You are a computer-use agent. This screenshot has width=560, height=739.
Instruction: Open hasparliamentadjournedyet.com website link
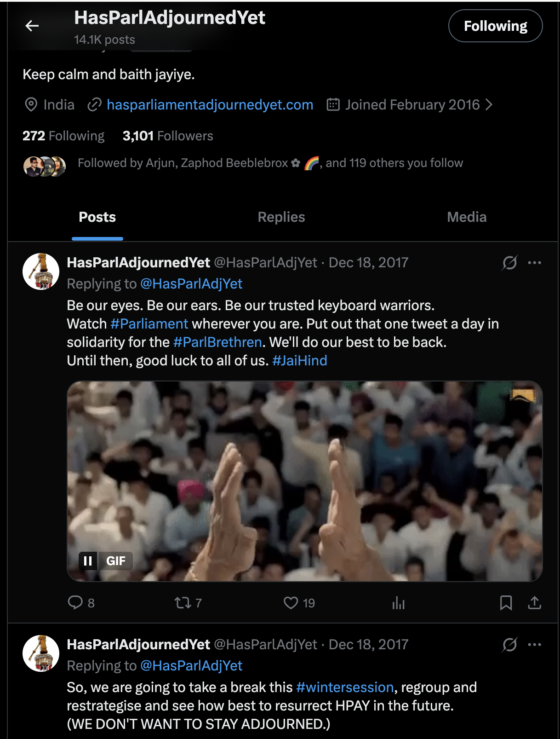coord(210,105)
